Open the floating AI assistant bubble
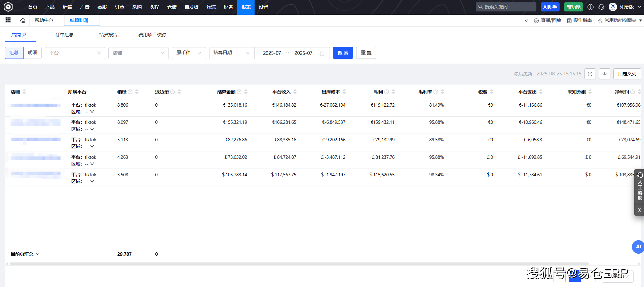The width and height of the screenshot is (644, 287). tap(638, 247)
